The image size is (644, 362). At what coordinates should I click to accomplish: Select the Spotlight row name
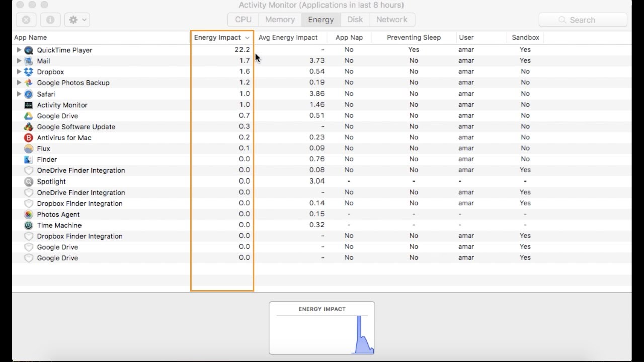[x=51, y=182]
